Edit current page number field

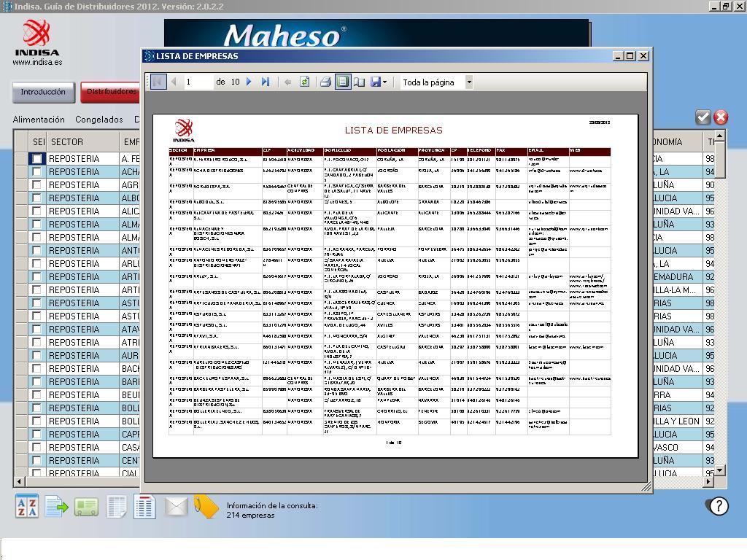click(x=198, y=82)
